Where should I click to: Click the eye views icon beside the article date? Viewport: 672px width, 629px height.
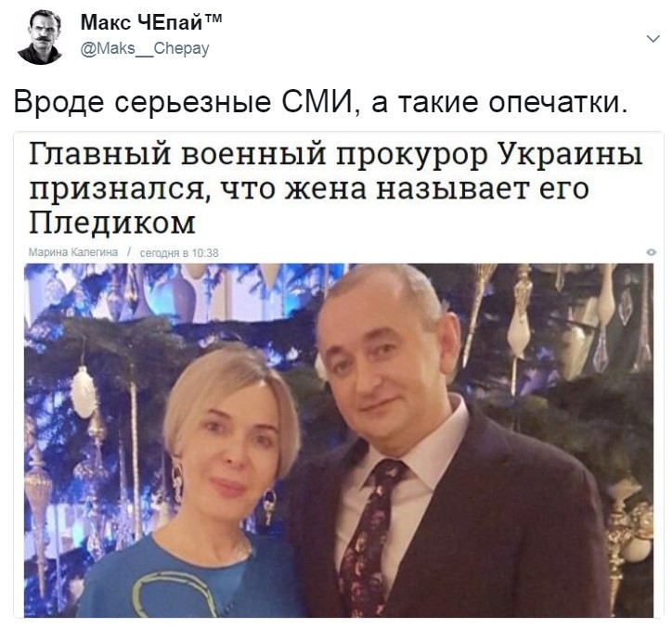[651, 252]
